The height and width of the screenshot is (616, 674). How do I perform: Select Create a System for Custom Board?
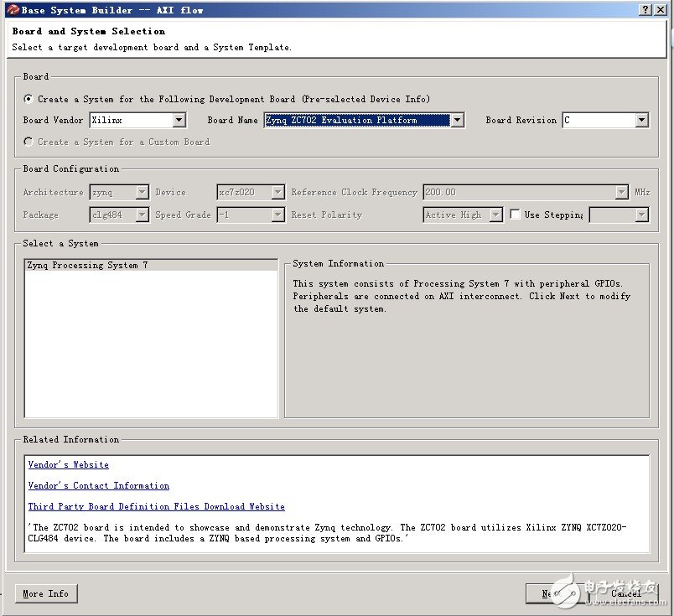(x=29, y=142)
